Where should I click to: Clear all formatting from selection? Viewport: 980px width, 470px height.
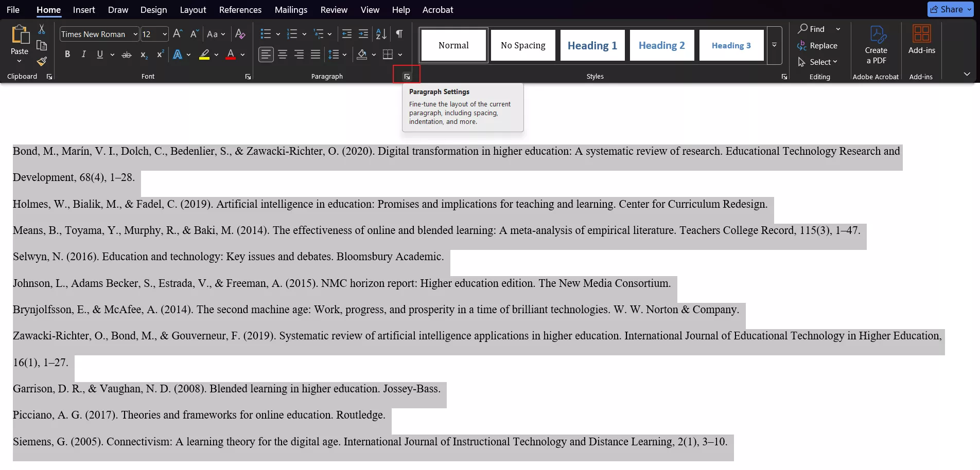coord(240,34)
